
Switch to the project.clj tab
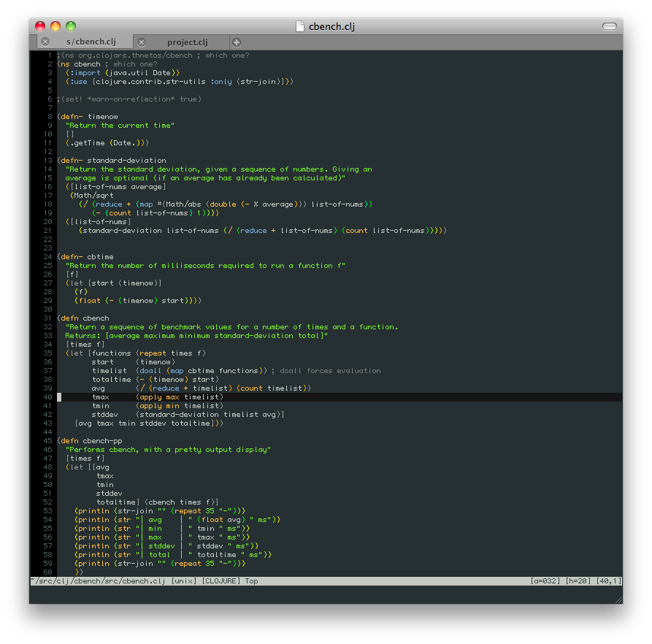point(187,42)
